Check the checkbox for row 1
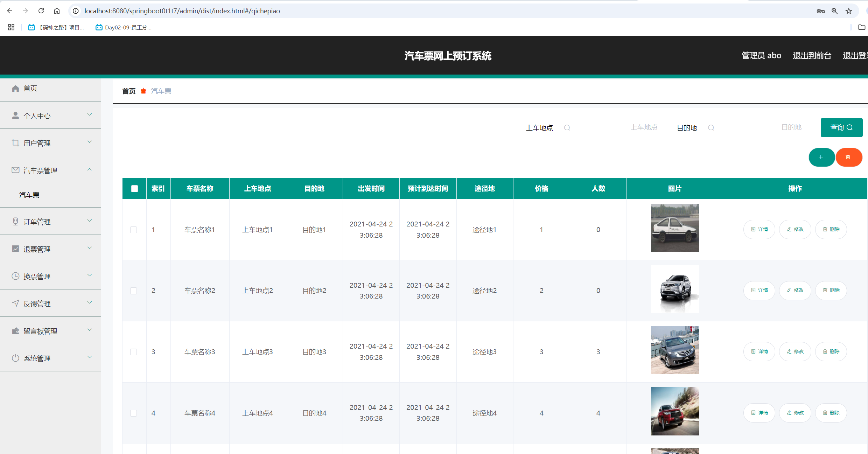The height and width of the screenshot is (454, 868). [x=134, y=230]
